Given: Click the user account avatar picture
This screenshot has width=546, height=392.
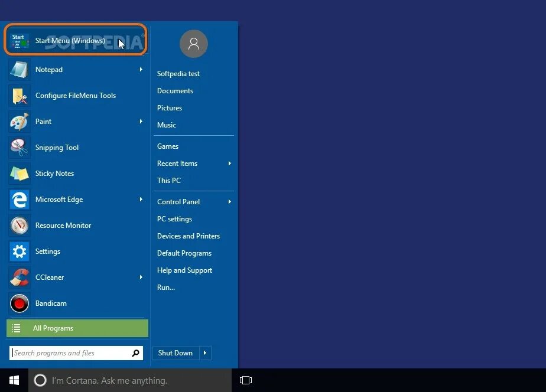Looking at the screenshot, I should click(x=194, y=44).
